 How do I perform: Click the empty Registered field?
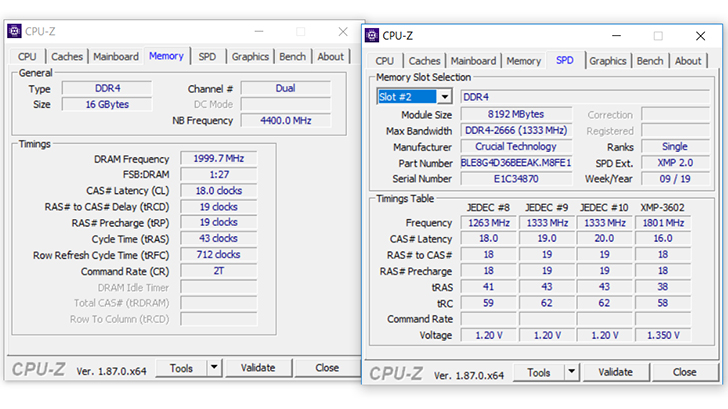tap(675, 130)
